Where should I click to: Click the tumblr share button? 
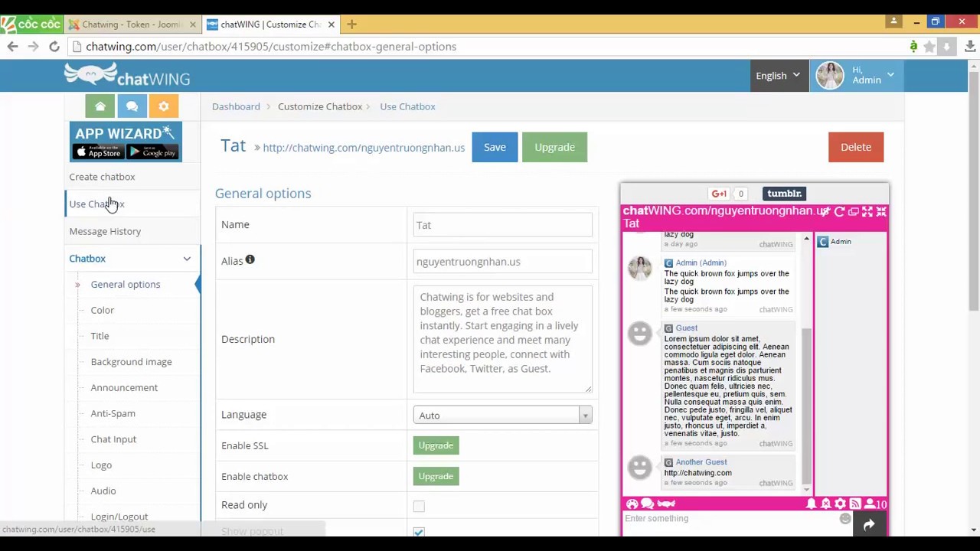[784, 194]
